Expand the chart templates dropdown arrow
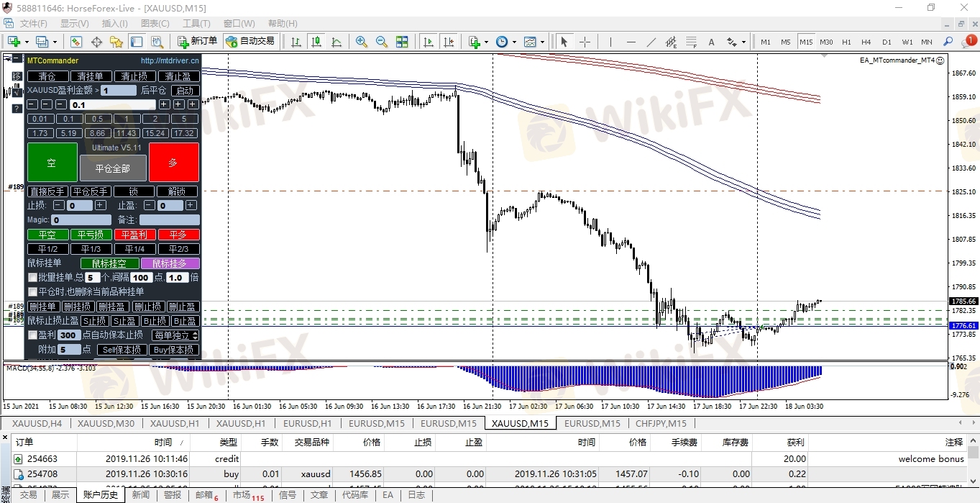 point(542,42)
